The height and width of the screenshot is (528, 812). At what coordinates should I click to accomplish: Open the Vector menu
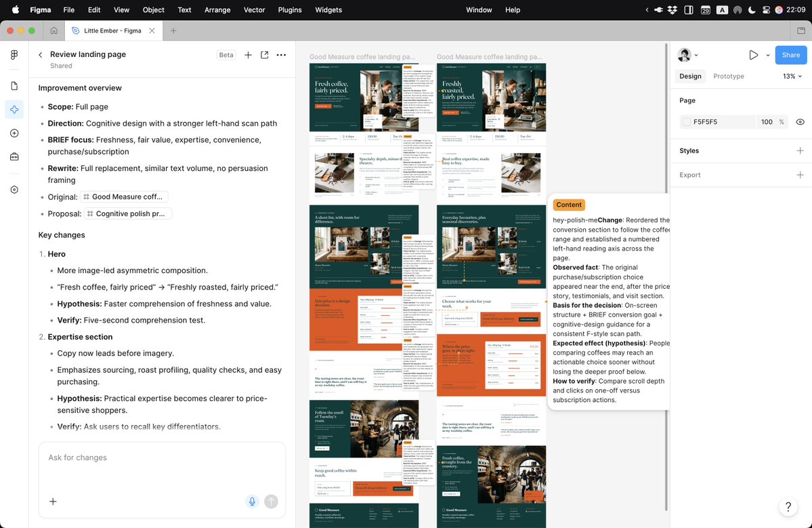tap(254, 10)
